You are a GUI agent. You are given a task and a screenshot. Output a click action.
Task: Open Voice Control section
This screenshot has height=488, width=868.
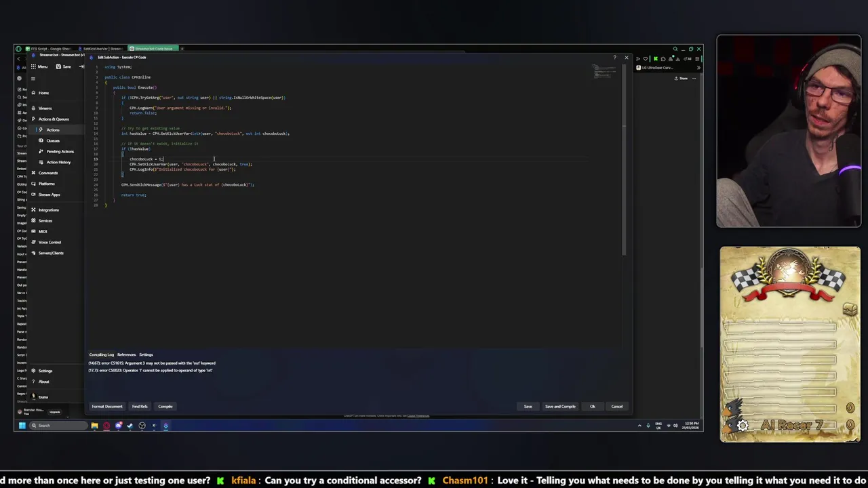(50, 243)
